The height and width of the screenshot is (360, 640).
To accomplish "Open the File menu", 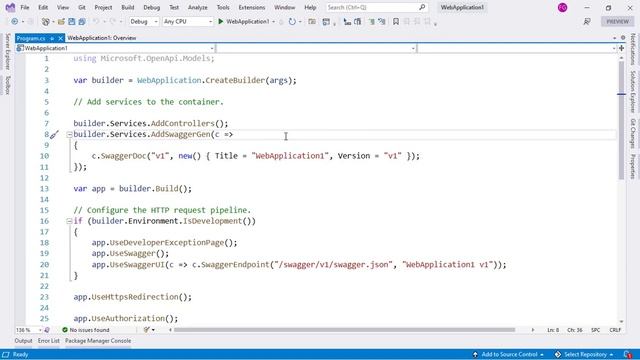I will point(25,7).
